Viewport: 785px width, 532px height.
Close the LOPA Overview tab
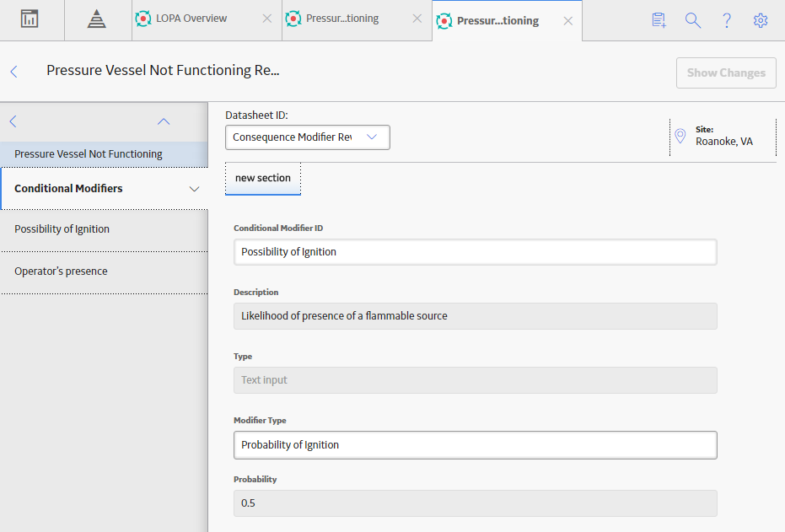tap(267, 19)
